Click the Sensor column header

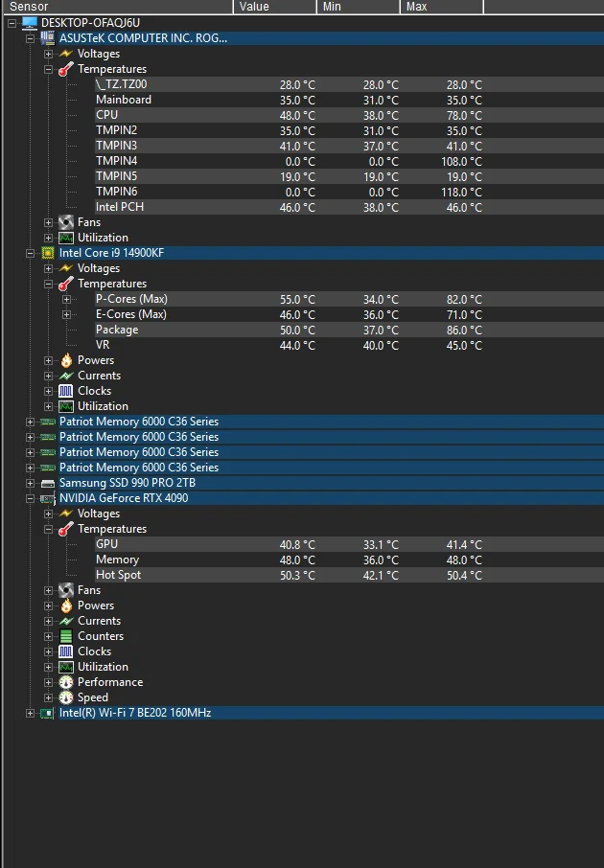click(117, 7)
